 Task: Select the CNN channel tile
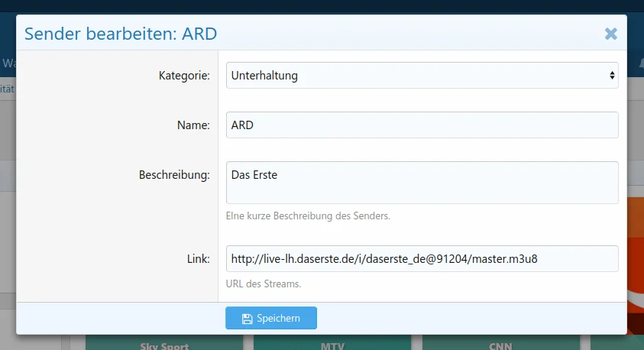500,345
